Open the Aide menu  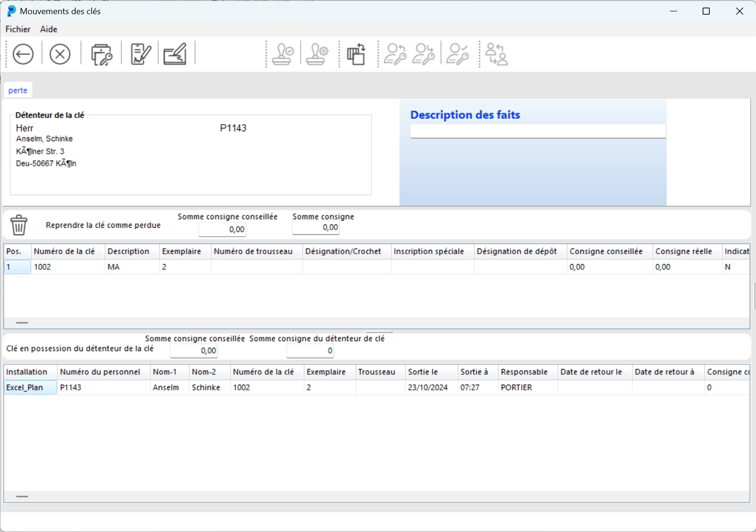[49, 29]
